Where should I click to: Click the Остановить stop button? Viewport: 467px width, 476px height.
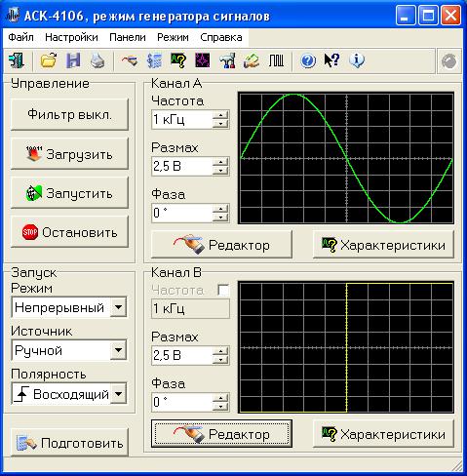point(69,232)
